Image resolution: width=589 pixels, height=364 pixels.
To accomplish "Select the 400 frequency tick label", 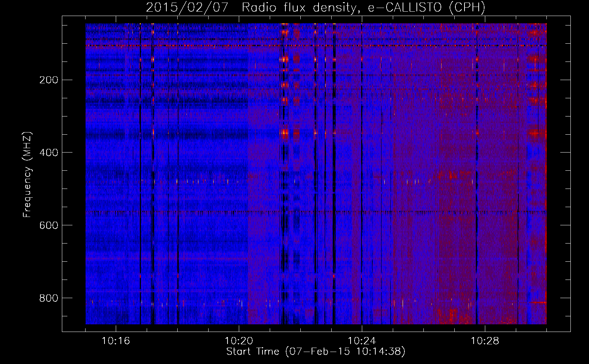I will (49, 153).
